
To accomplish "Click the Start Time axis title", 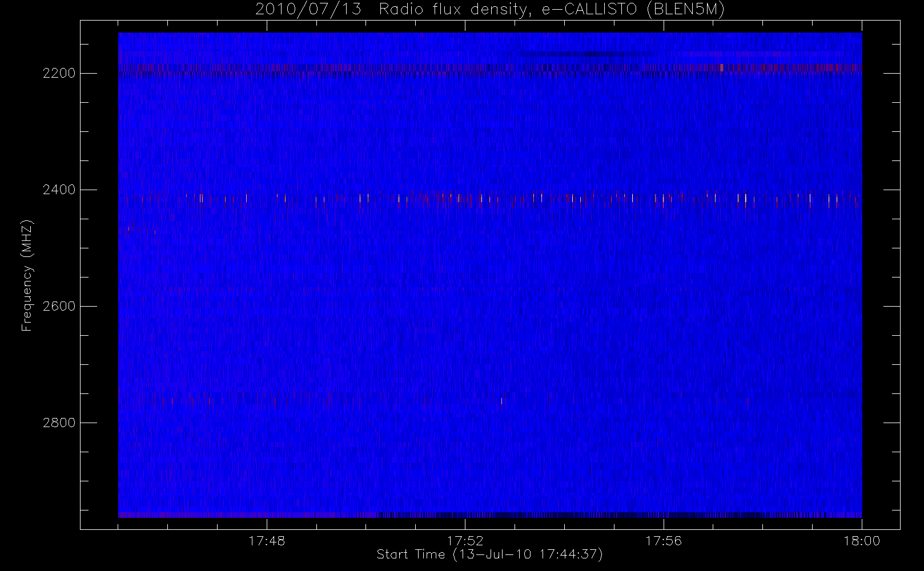I will click(x=490, y=554).
